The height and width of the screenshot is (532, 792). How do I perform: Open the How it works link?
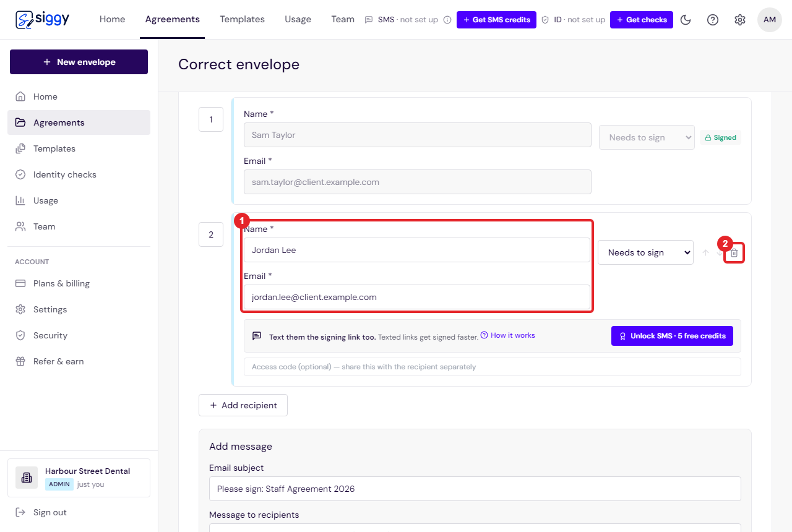508,335
